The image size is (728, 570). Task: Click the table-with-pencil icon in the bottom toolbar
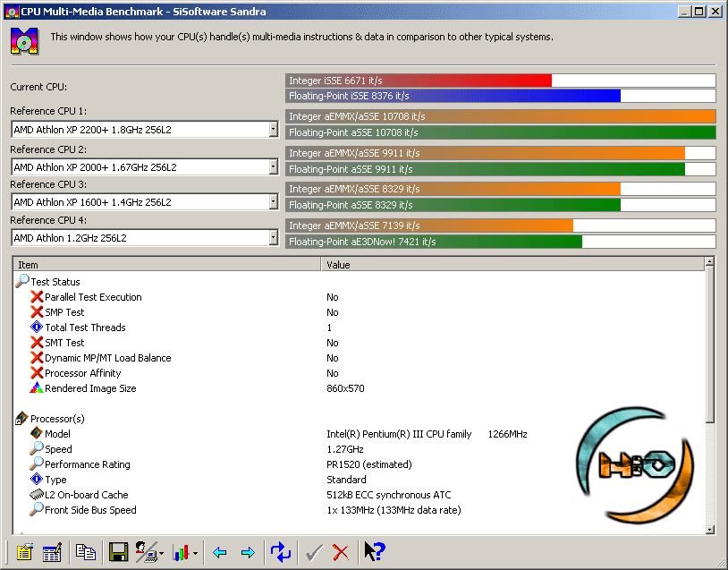tap(52, 552)
